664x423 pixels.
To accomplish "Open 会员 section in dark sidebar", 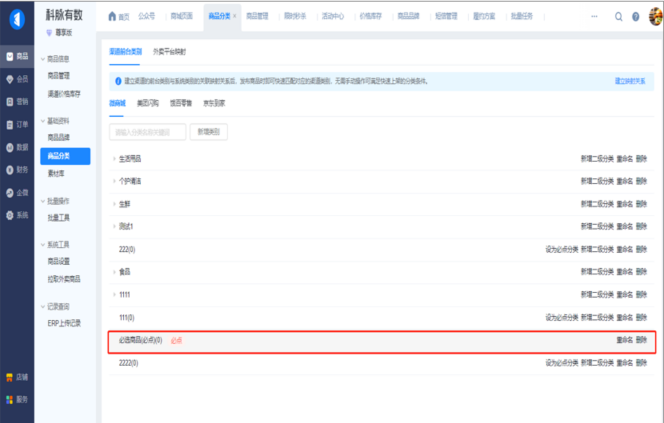I will (x=17, y=79).
